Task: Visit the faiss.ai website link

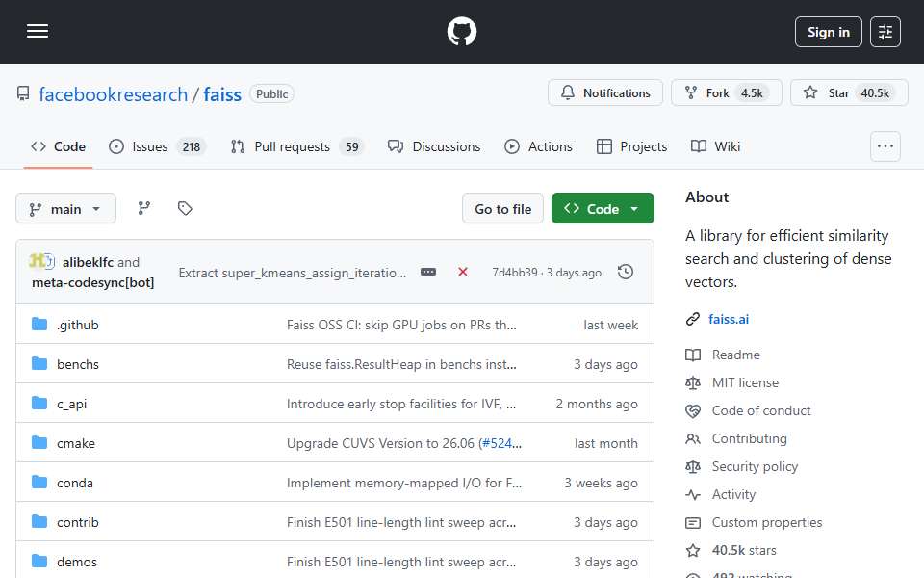Action: (729, 319)
